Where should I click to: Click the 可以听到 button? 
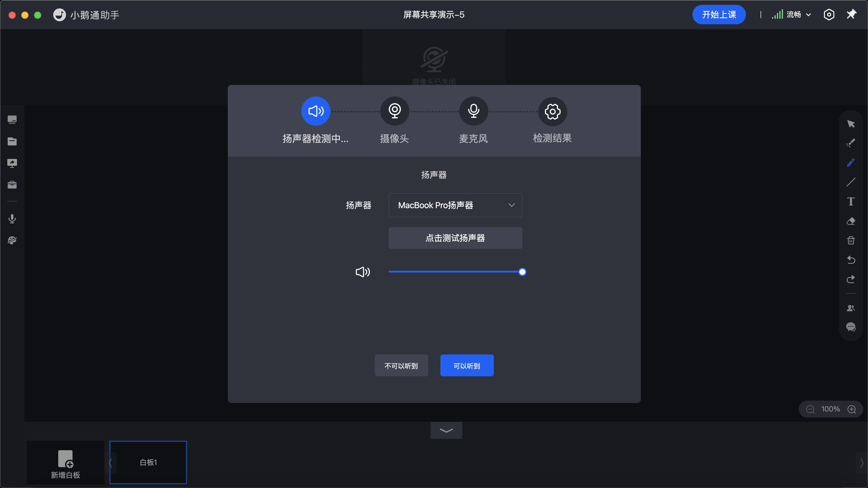click(x=467, y=365)
